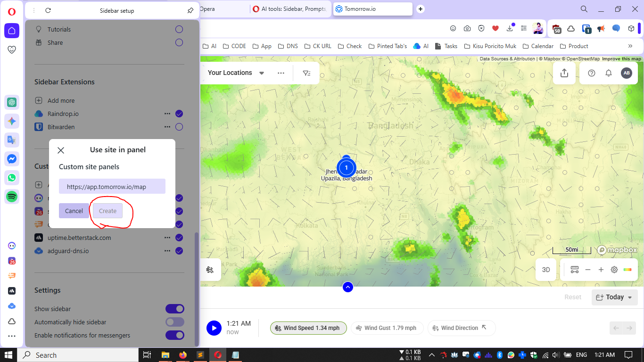Expand the Your Locations dropdown
The width and height of the screenshot is (644, 362).
point(262,73)
